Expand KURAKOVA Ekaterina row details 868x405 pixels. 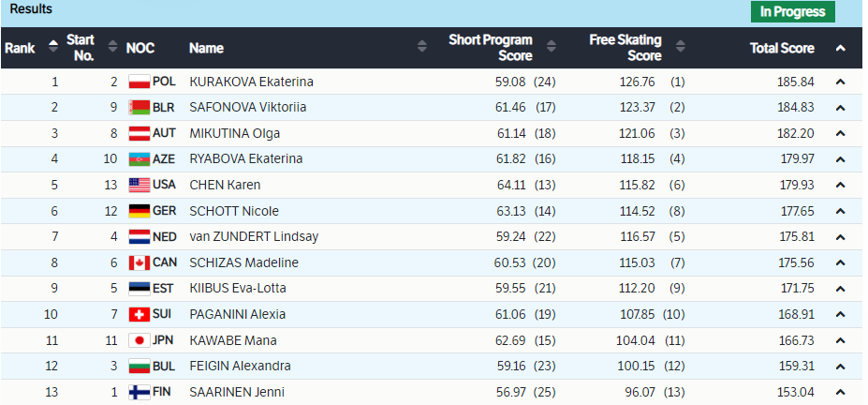click(841, 82)
